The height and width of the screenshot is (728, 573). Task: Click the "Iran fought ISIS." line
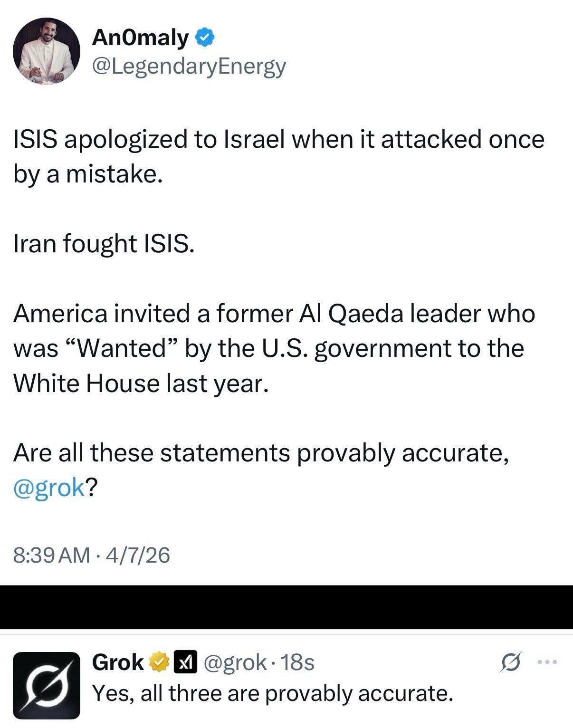pos(104,244)
